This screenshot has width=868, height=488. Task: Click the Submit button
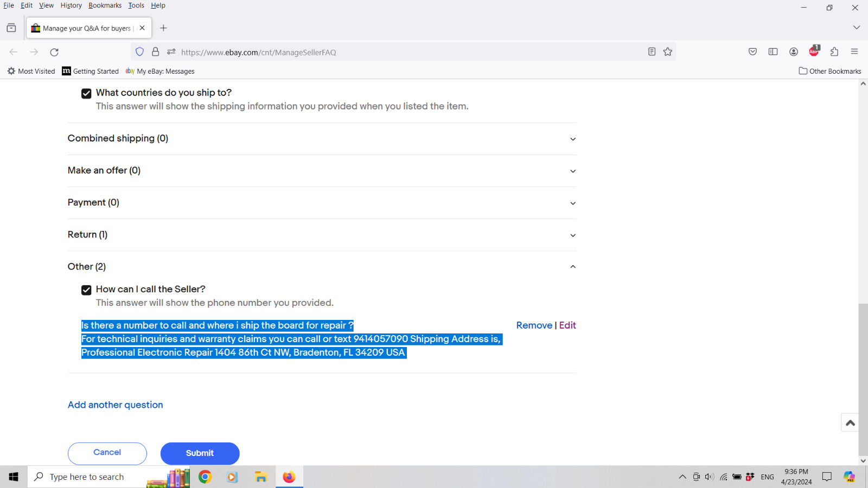(x=200, y=453)
